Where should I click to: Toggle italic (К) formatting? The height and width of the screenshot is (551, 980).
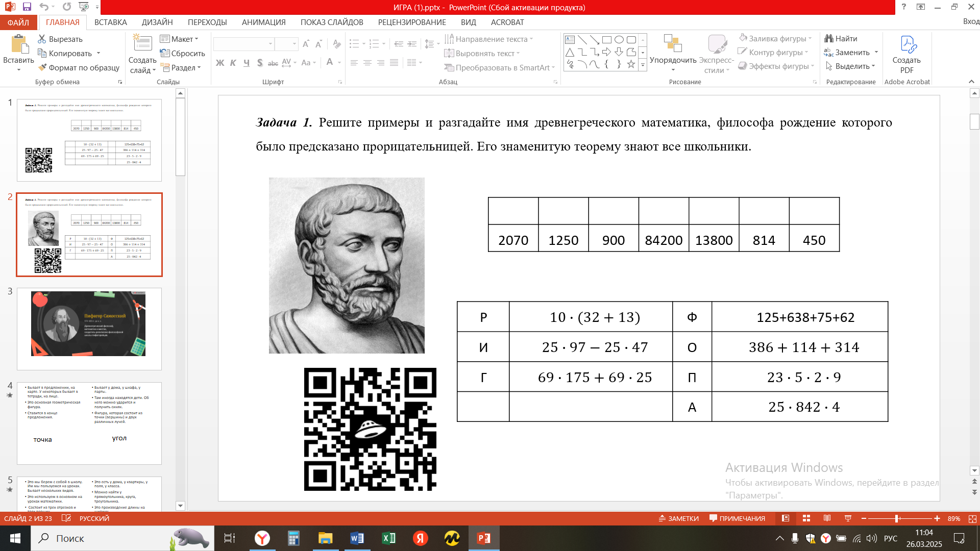point(233,63)
